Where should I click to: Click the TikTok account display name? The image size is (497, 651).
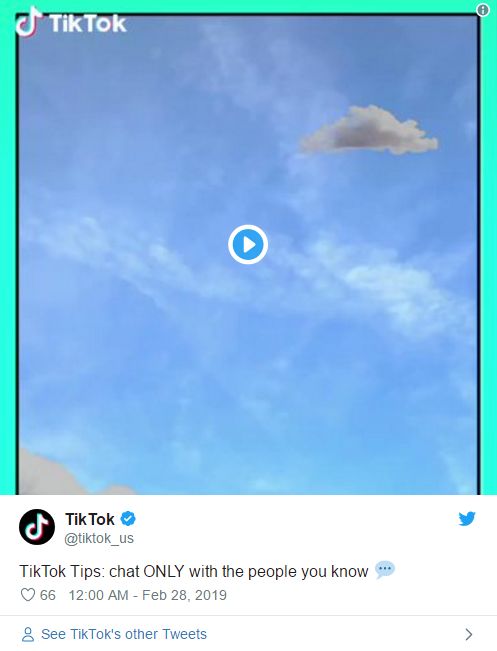pyautogui.click(x=90, y=519)
